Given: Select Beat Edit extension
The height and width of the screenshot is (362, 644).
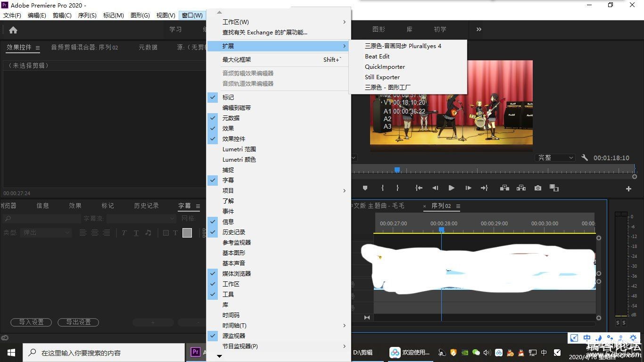Looking at the screenshot, I should pyautogui.click(x=408, y=56).
